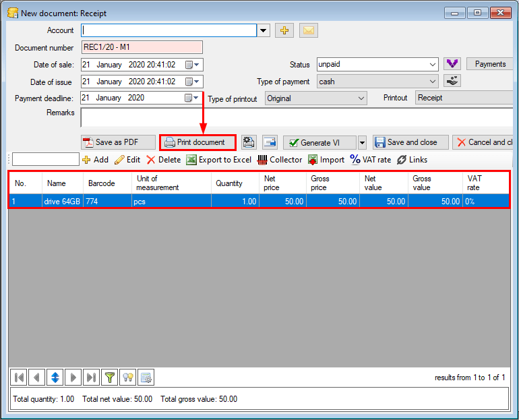Viewport: 519px width, 420px height.
Task: Sort by Unit of measurement column header
Action: pos(171,183)
